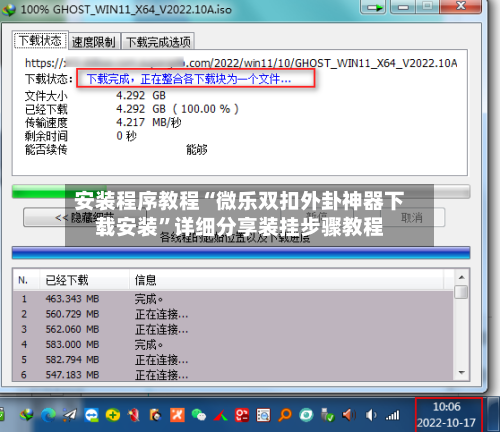Click the orange X taskbar icon
Screen dimensions: 500x432
click(x=177, y=415)
